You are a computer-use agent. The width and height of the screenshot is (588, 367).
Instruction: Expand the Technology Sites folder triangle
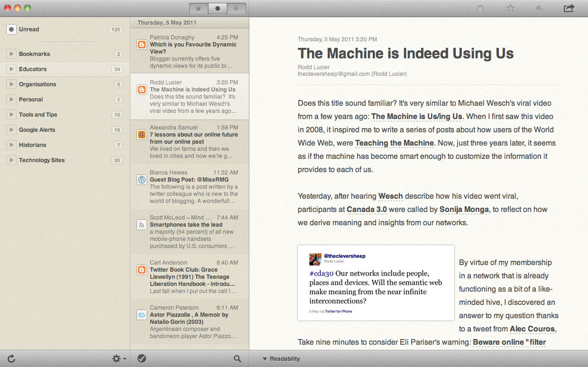coord(11,160)
